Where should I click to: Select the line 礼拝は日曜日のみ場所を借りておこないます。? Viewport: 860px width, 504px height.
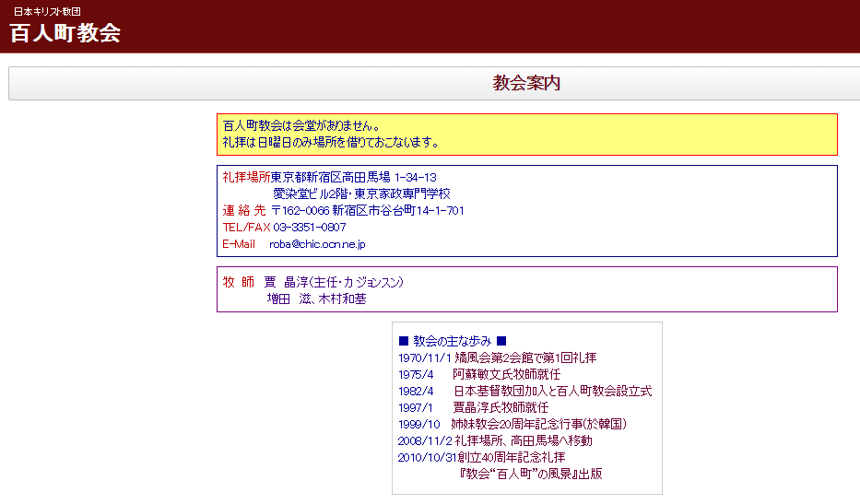(x=331, y=142)
